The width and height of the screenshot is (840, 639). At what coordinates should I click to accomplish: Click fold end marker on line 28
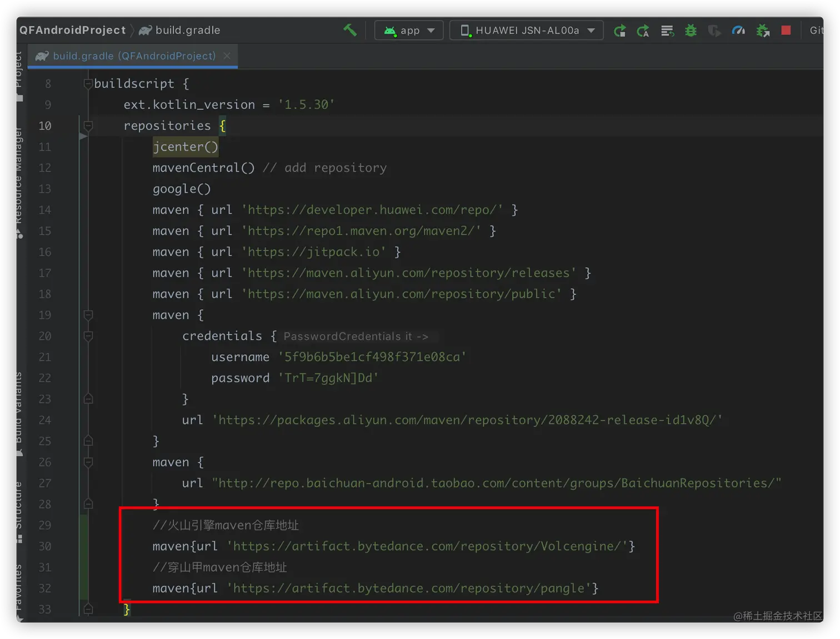[88, 504]
